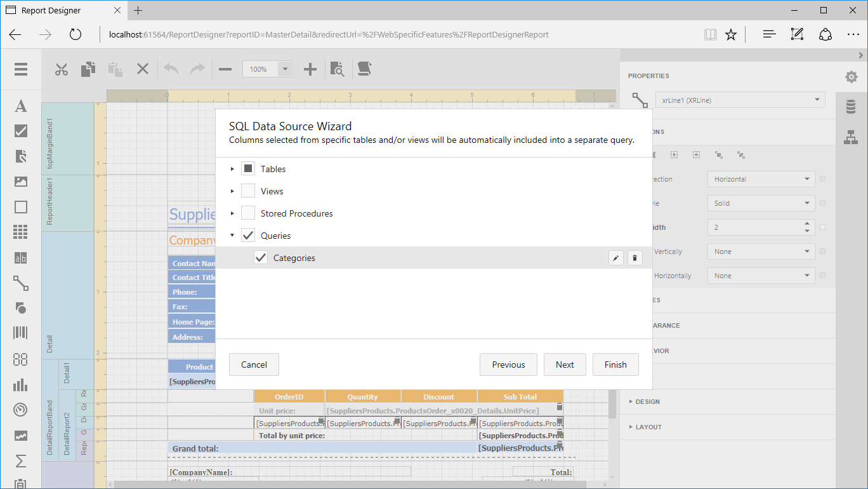868x489 pixels.
Task: Select the Barcode tool in the toolbox
Action: 20,332
